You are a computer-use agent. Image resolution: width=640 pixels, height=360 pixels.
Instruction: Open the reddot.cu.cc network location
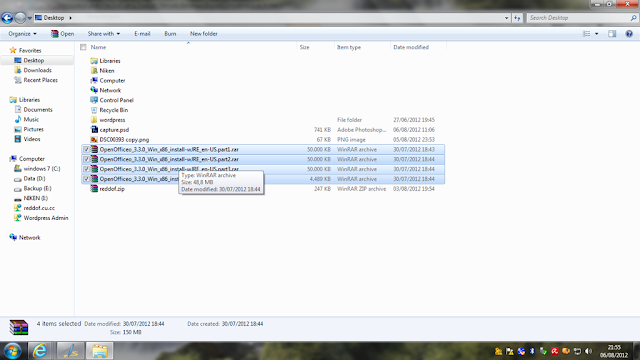coord(39,208)
